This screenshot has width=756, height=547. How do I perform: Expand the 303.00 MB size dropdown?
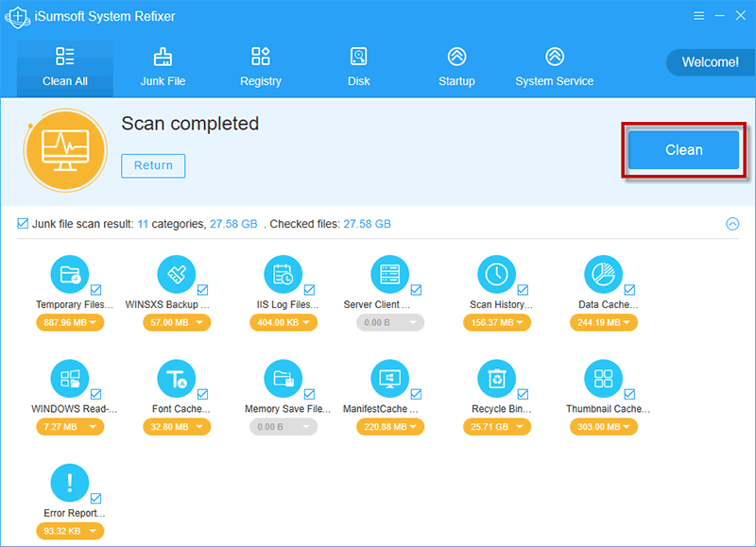coord(604,426)
